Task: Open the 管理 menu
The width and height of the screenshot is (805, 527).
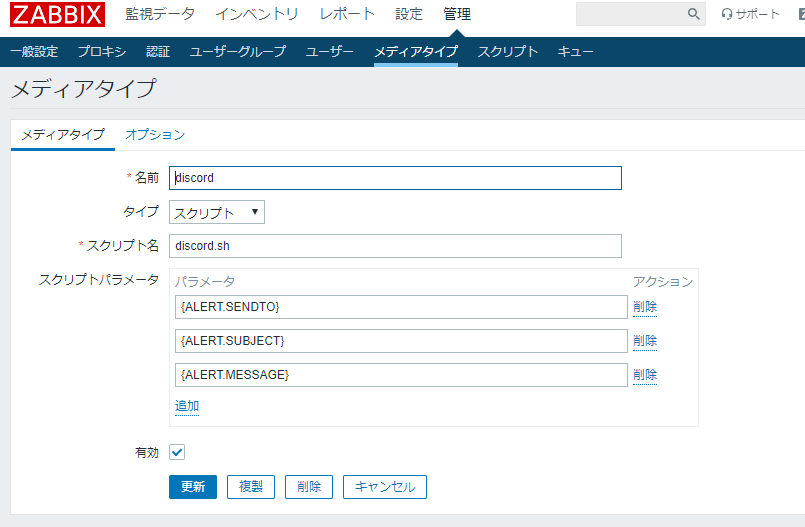Action: [457, 14]
